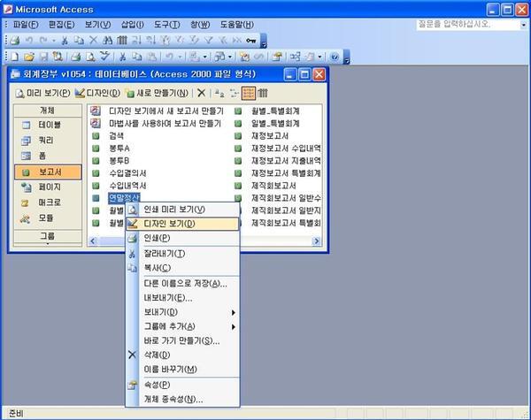
Task: Choose 인쇄 미리 보기(V) in the context menu
Action: point(182,210)
